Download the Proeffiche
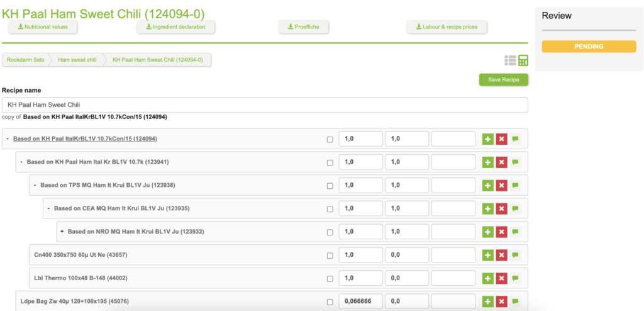Image resolution: width=644 pixels, height=311 pixels. click(304, 27)
